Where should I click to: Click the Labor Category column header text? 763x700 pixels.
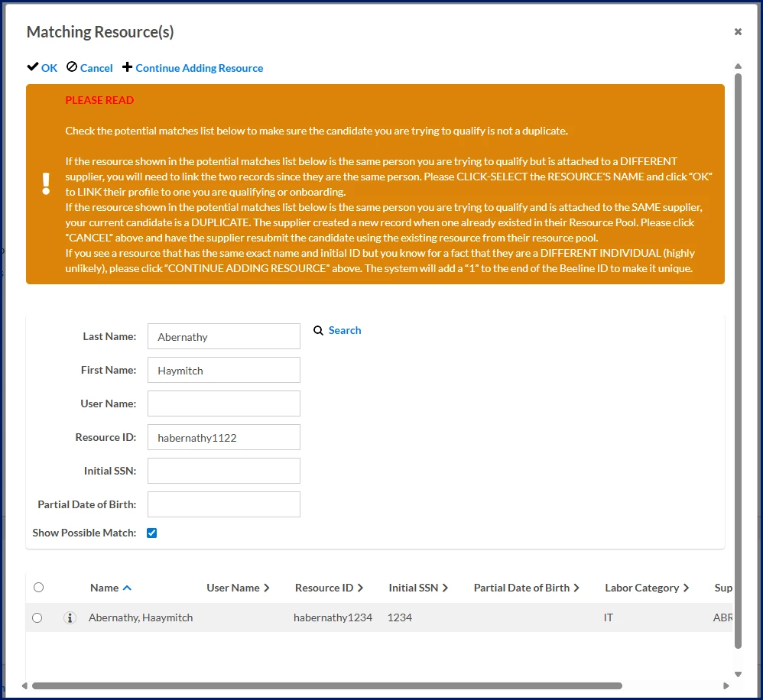tap(642, 588)
